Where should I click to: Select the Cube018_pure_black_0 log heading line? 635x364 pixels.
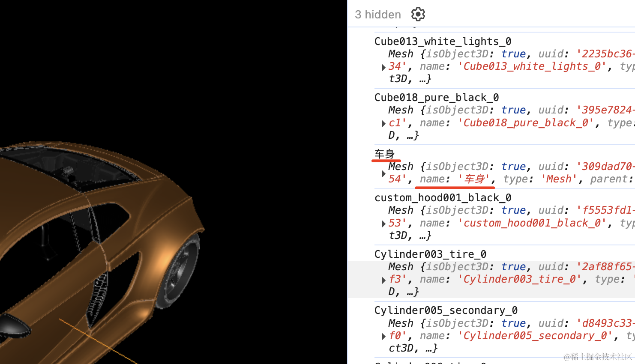click(x=437, y=97)
